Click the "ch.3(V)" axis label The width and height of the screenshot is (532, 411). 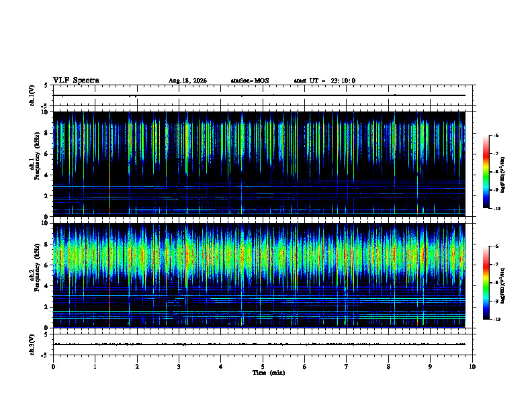[x=32, y=345]
